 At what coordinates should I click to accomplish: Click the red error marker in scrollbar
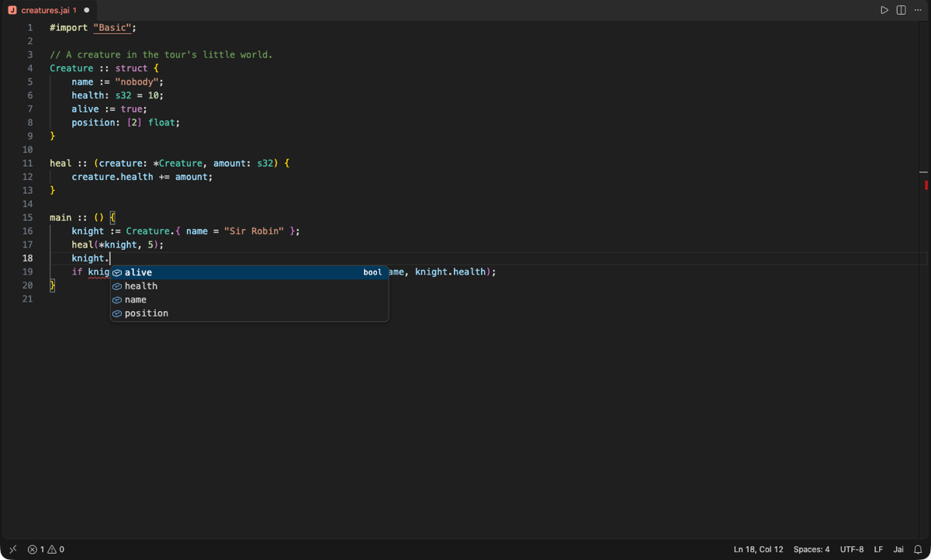pyautogui.click(x=926, y=185)
